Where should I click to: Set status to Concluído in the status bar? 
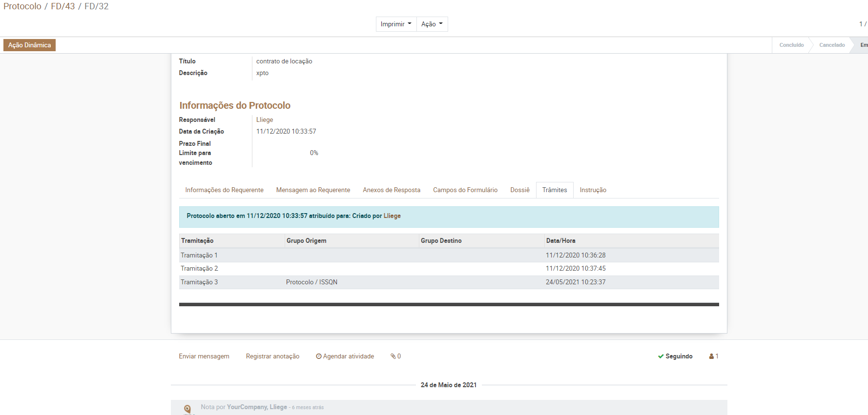(791, 45)
